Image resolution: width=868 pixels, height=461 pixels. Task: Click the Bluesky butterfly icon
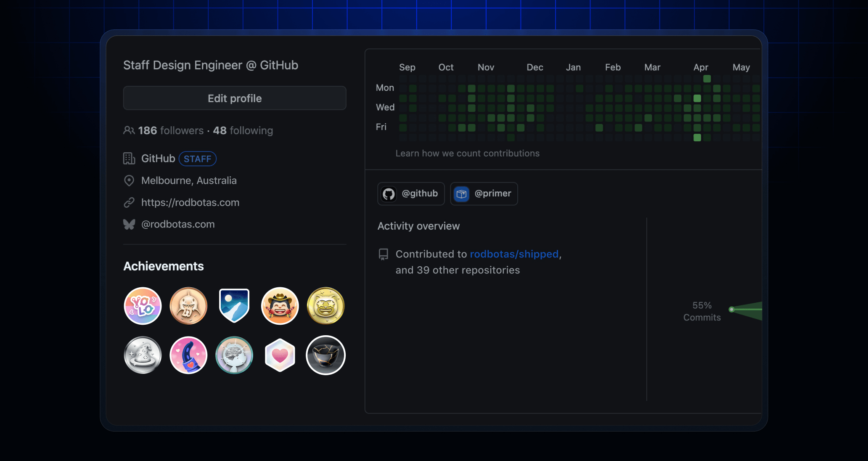point(129,224)
